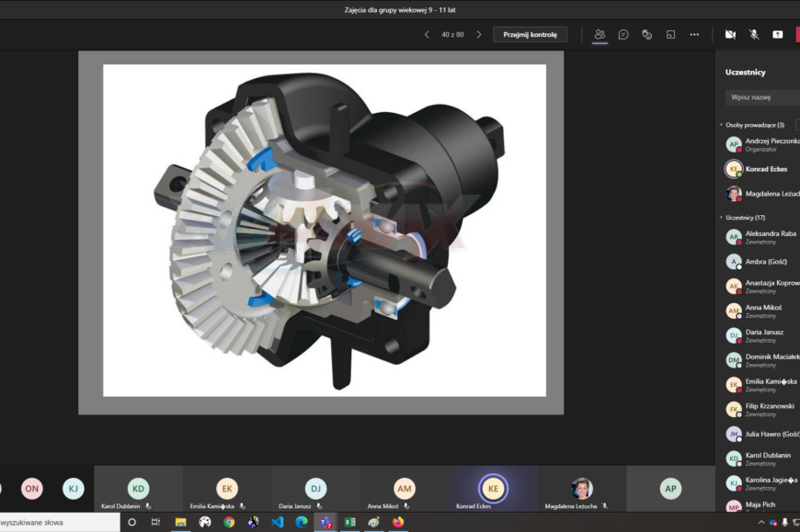Viewport: 800px width, 532px height.
Task: Click the Przejmij kontrolę button
Action: tap(530, 35)
